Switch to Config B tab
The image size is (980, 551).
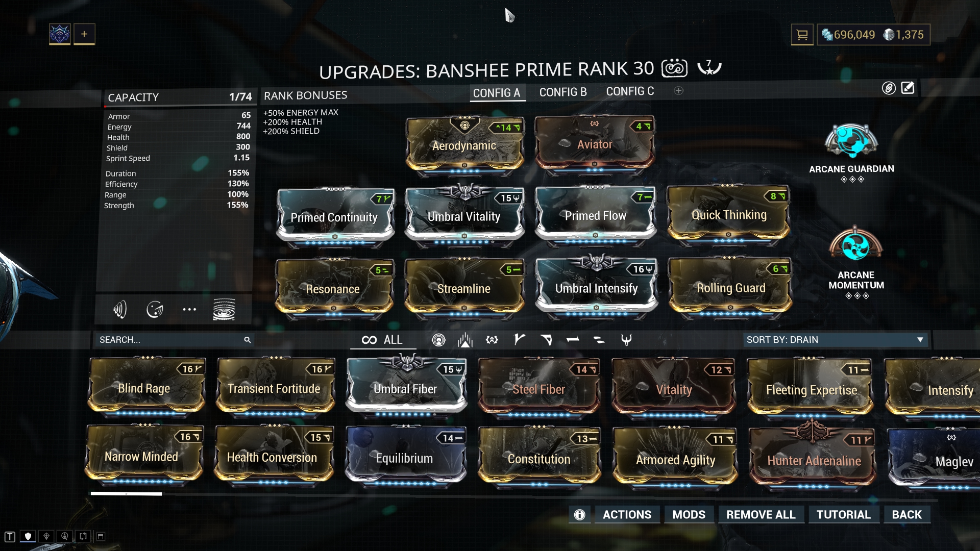pyautogui.click(x=563, y=92)
